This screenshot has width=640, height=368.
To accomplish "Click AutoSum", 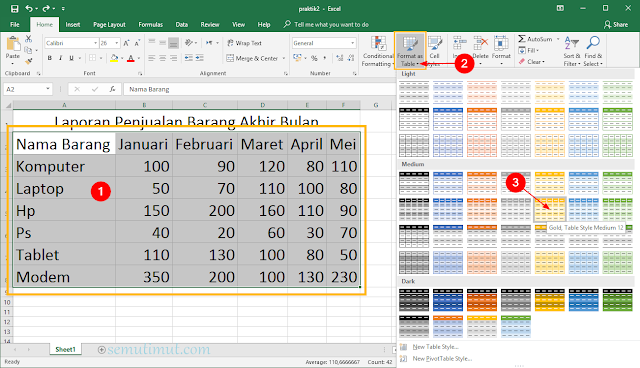I will (535, 39).
